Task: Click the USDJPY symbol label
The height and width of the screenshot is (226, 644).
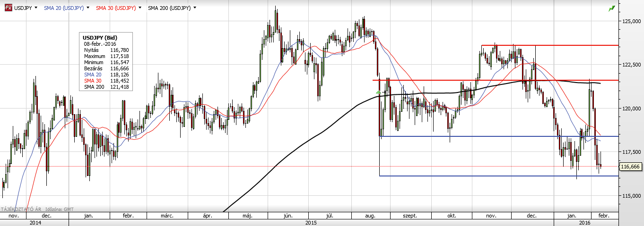Action: tap(23, 8)
